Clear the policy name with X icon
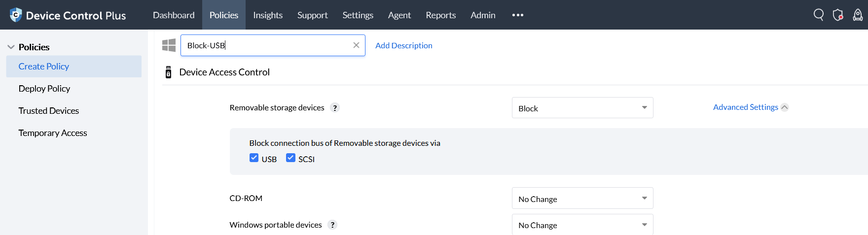 (356, 45)
